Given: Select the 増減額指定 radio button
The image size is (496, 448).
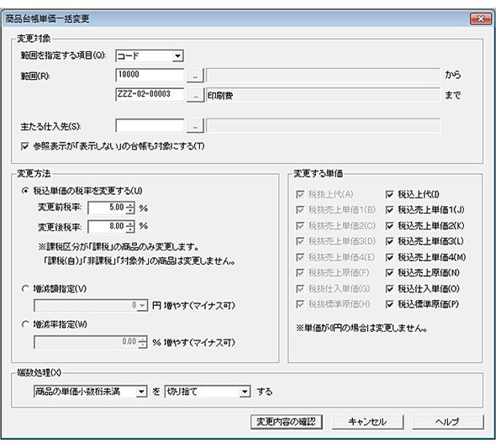Looking at the screenshot, I should [25, 289].
